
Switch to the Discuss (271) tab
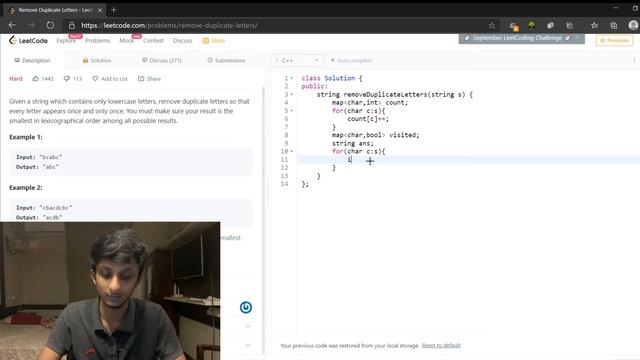(162, 60)
